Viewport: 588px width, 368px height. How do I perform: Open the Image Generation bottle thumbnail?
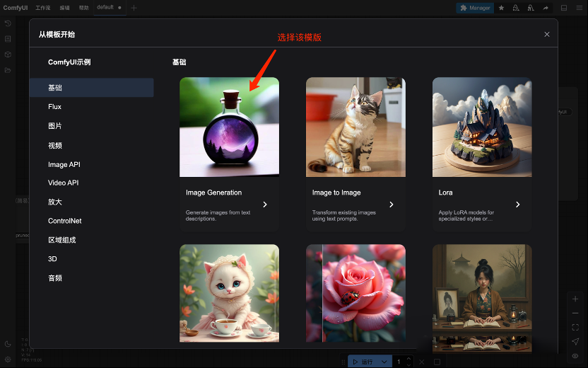click(x=229, y=127)
